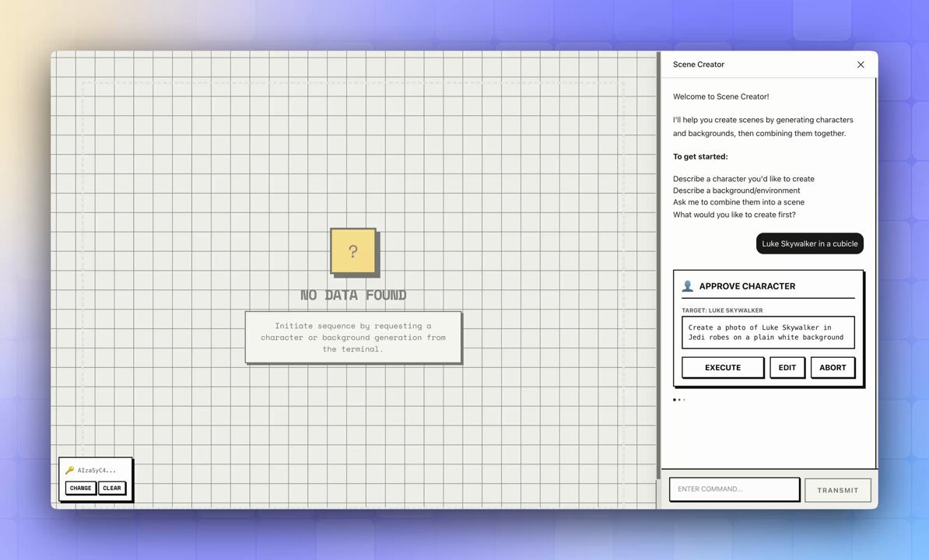929x560 pixels.
Task: Click the 'TARGET: LUKE SKYWALKER' label
Action: click(722, 310)
